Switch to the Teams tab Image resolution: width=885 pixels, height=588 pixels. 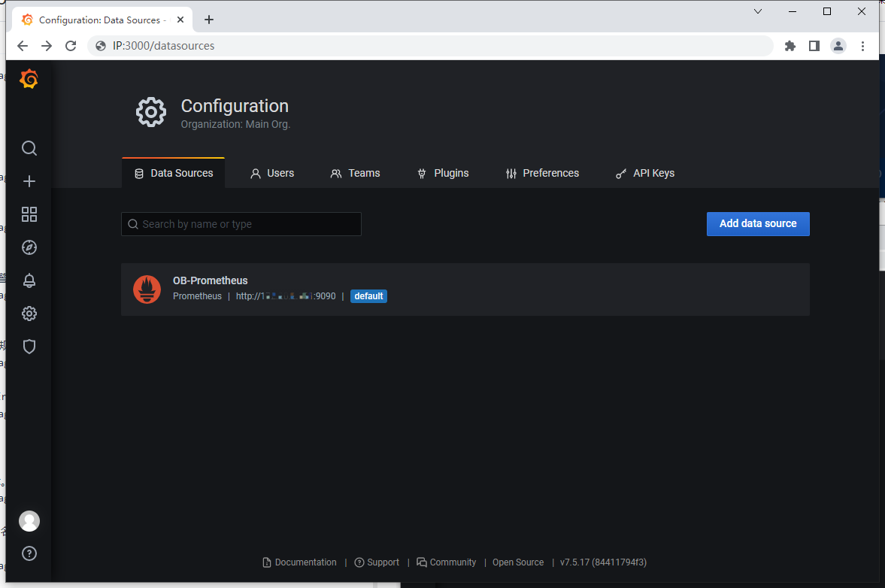click(355, 173)
